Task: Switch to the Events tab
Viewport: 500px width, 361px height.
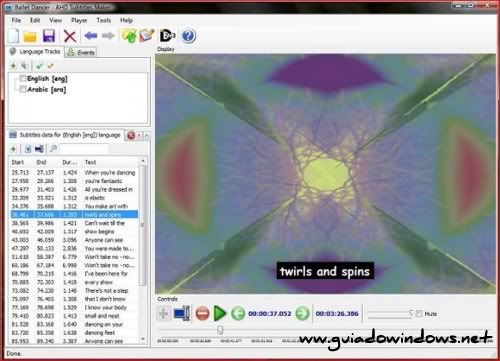Action: pos(81,52)
